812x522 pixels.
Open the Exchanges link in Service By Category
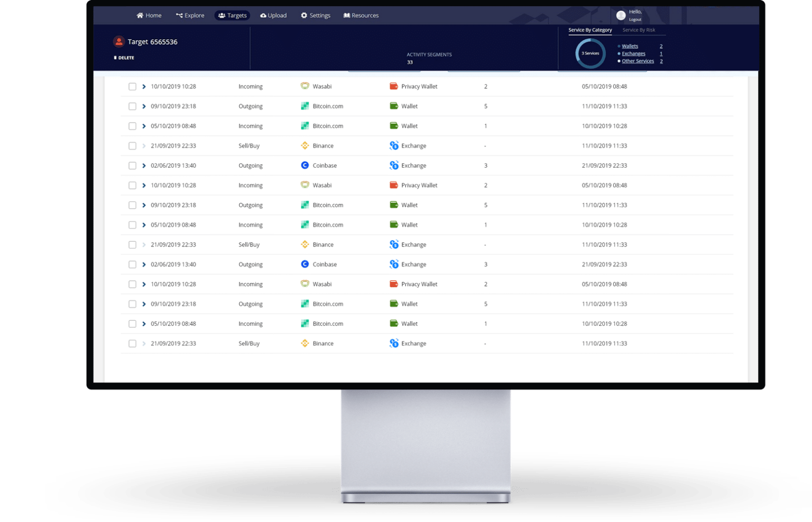[x=633, y=53]
